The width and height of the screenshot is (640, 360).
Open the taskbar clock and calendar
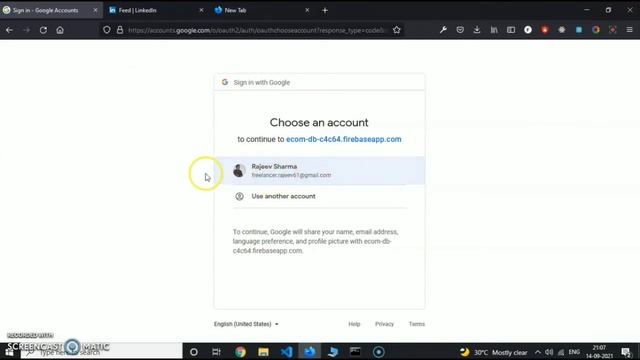[599, 352]
